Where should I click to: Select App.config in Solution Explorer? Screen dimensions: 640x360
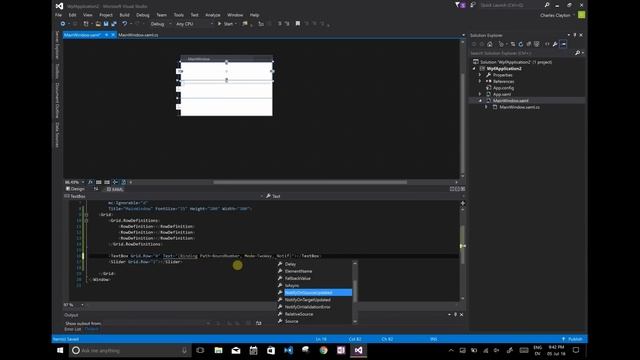tap(503, 88)
